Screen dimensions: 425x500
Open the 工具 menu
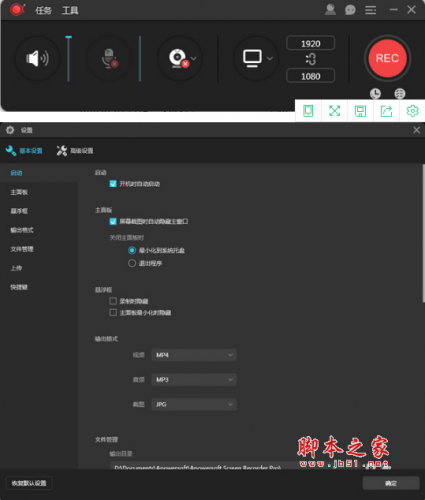[x=70, y=10]
